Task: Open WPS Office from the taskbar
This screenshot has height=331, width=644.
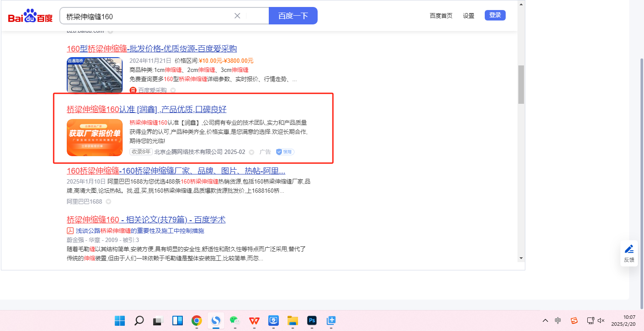Action: (x=254, y=321)
